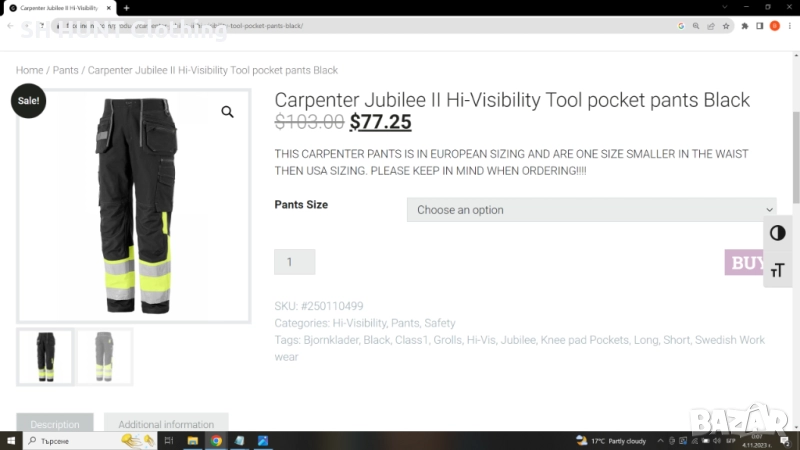Click the Bjornklader tag link
800x450 pixels.
(x=329, y=340)
